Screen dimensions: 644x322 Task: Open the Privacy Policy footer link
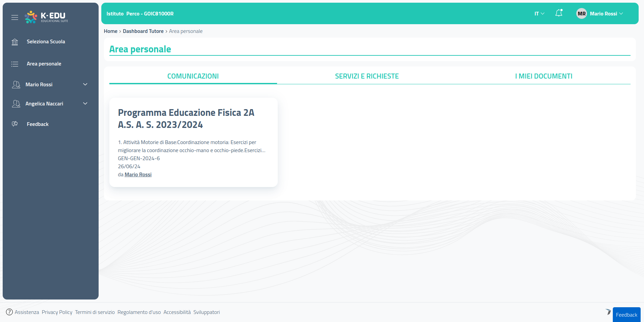[x=57, y=312]
